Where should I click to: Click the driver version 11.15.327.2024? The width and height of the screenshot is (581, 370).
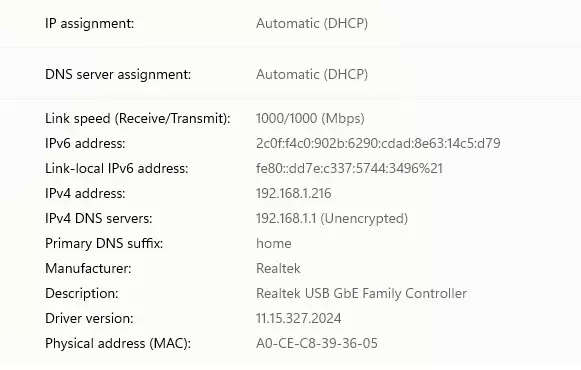tap(298, 318)
